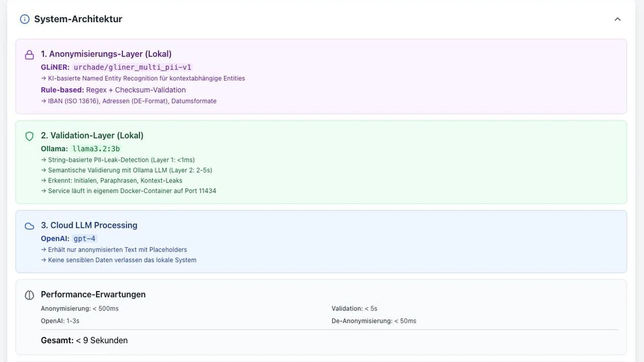Click the System-Architektur section title
Viewport: 644px width, 362px height.
(x=78, y=19)
